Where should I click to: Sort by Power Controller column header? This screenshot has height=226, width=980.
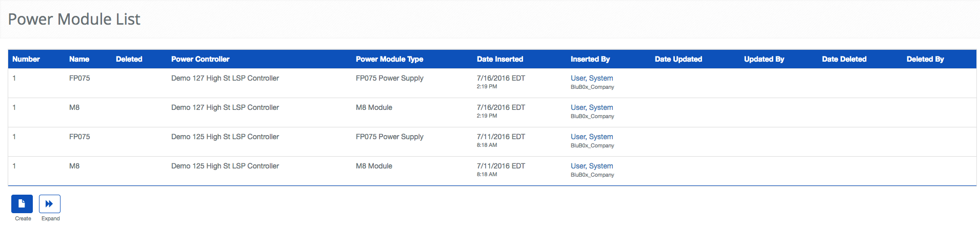point(200,59)
